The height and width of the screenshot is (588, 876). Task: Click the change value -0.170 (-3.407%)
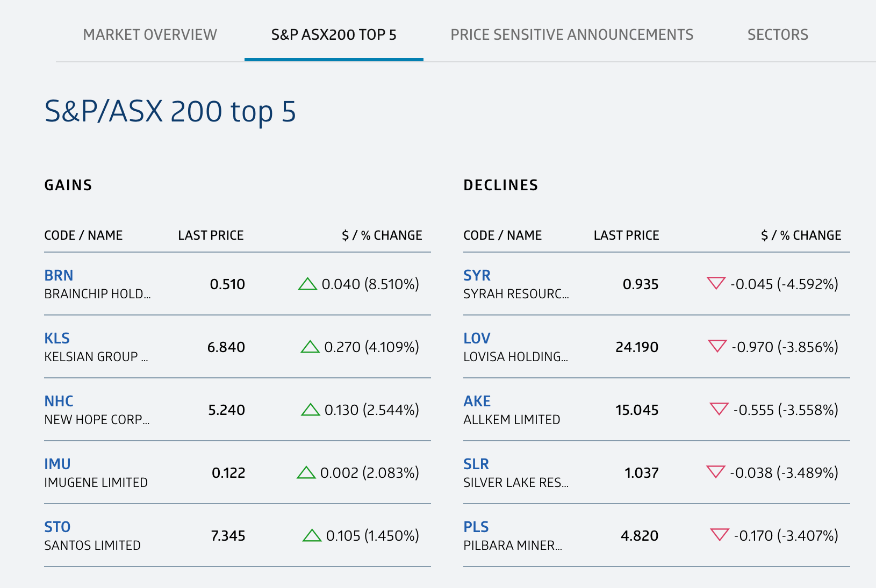coord(786,536)
